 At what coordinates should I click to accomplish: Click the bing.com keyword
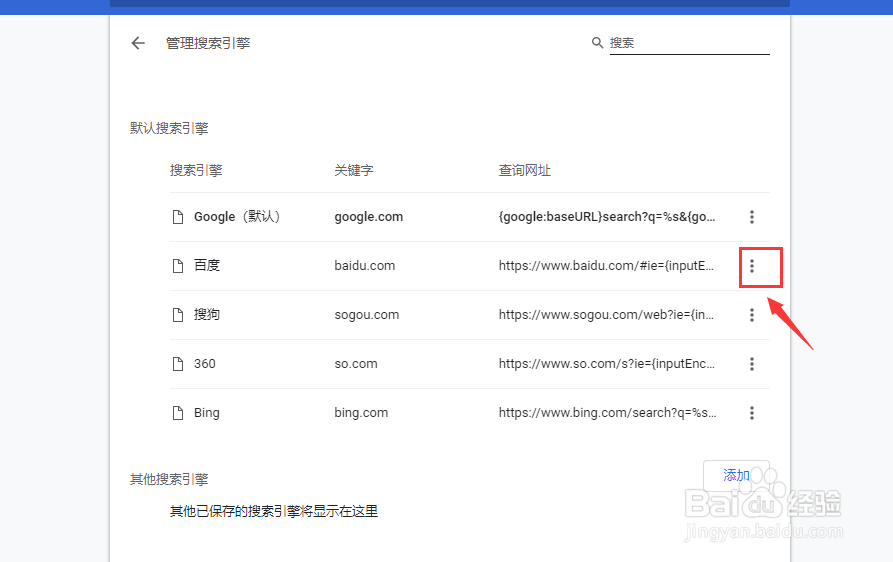pyautogui.click(x=361, y=413)
